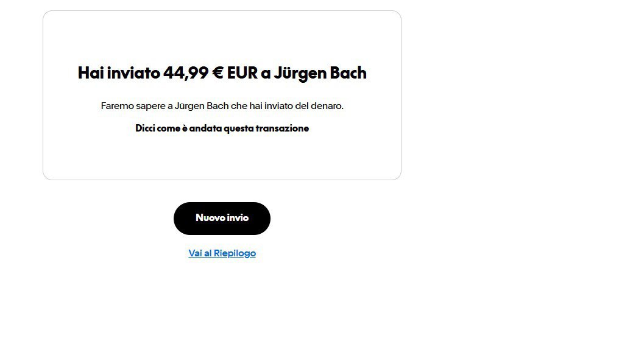The width and height of the screenshot is (644, 344).
Task: Click the word invio on the black button
Action: point(237,218)
